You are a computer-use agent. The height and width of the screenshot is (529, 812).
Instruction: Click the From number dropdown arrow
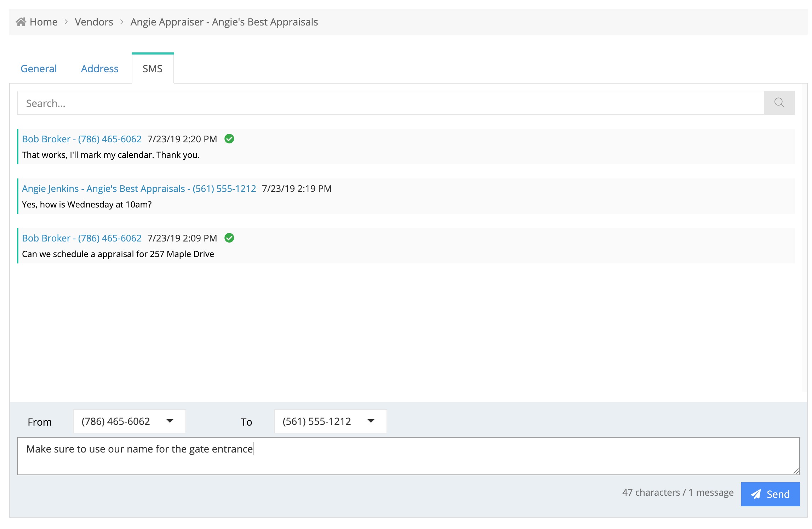(170, 421)
